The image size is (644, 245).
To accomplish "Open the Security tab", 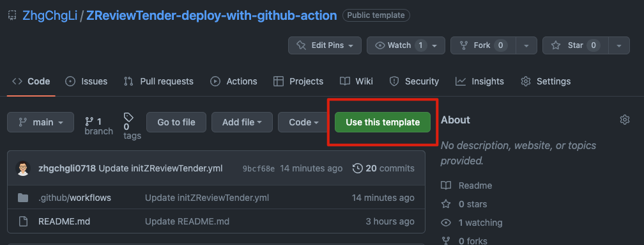I will tap(414, 81).
